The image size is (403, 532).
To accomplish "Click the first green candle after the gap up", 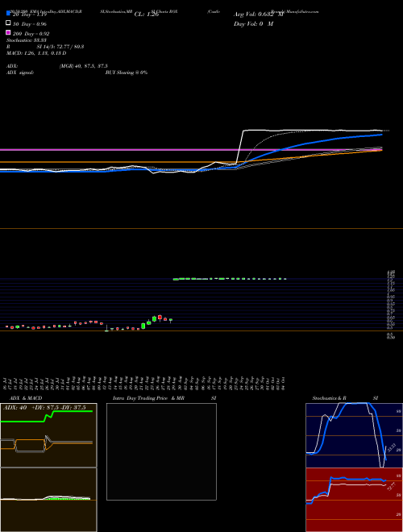I will (176, 280).
